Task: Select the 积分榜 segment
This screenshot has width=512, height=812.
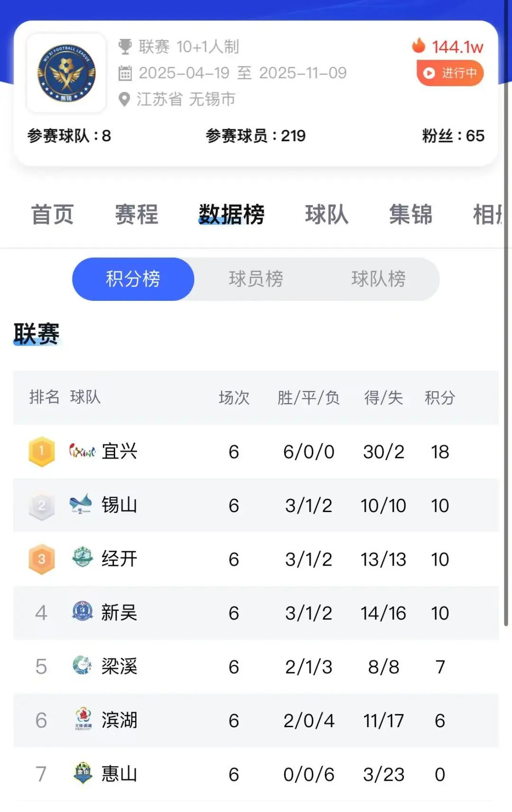Action: [133, 279]
